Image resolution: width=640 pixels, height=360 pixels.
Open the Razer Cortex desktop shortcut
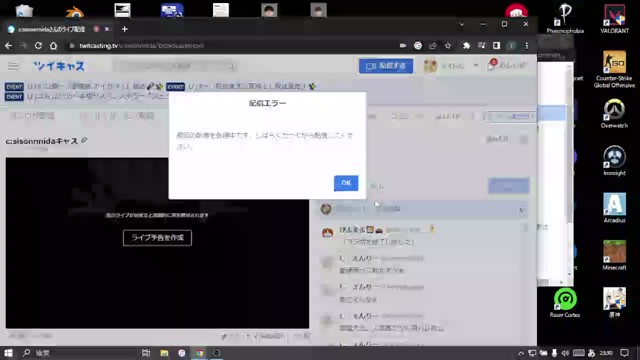point(565,303)
